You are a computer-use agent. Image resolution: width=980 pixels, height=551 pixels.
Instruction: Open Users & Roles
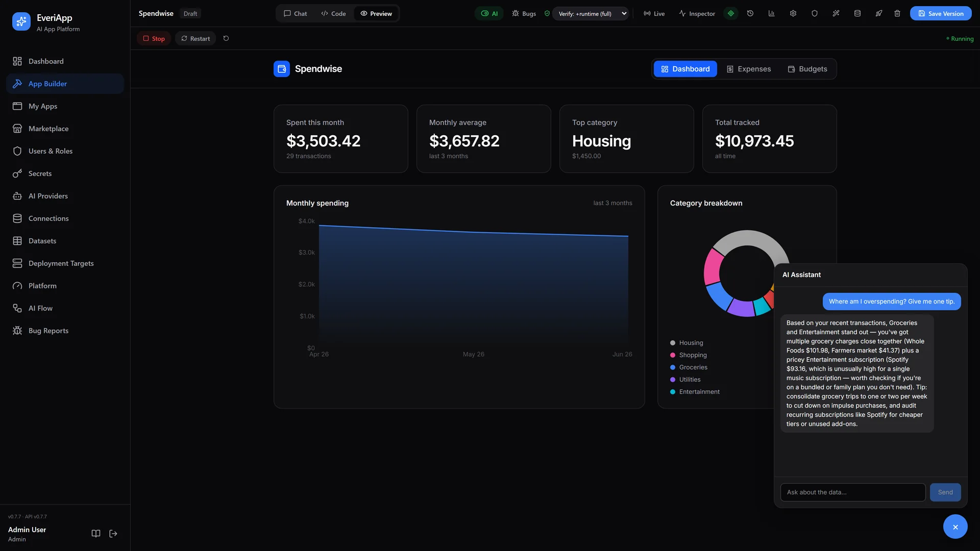pyautogui.click(x=65, y=151)
